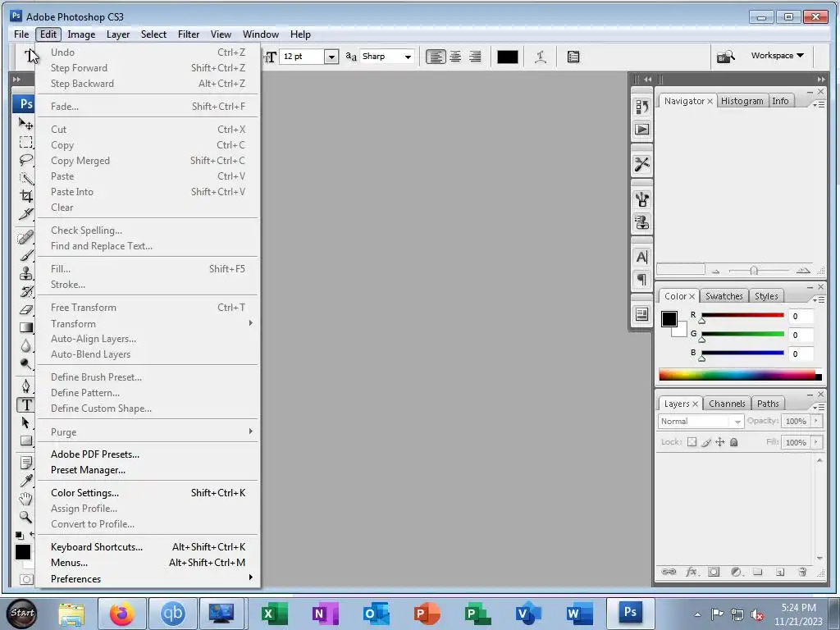Open the Clone Source panel icon
Viewport: 840px width, 630px height.
641,221
